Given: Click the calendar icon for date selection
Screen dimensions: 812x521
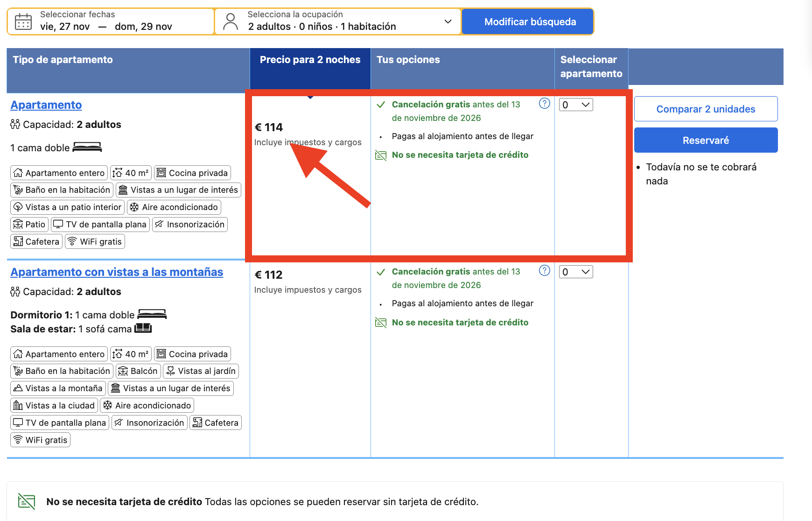Looking at the screenshot, I should click(23, 22).
